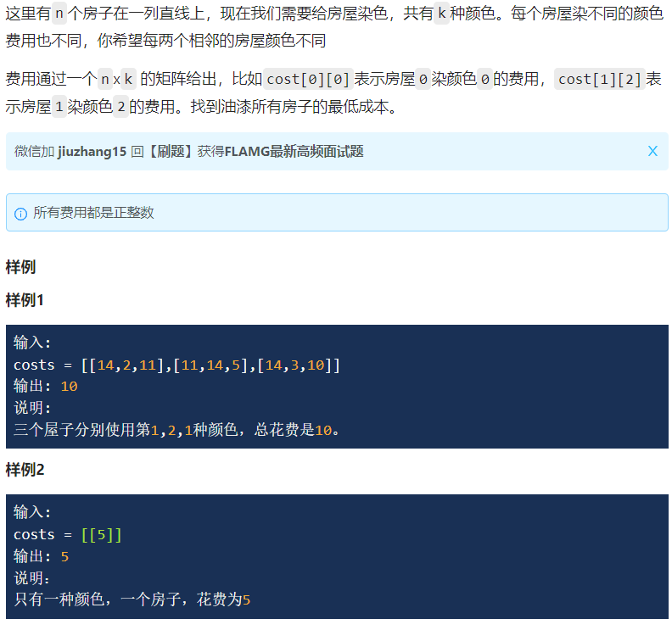
Task: Click the 说明: label in 样例2 block
Action: 32,578
